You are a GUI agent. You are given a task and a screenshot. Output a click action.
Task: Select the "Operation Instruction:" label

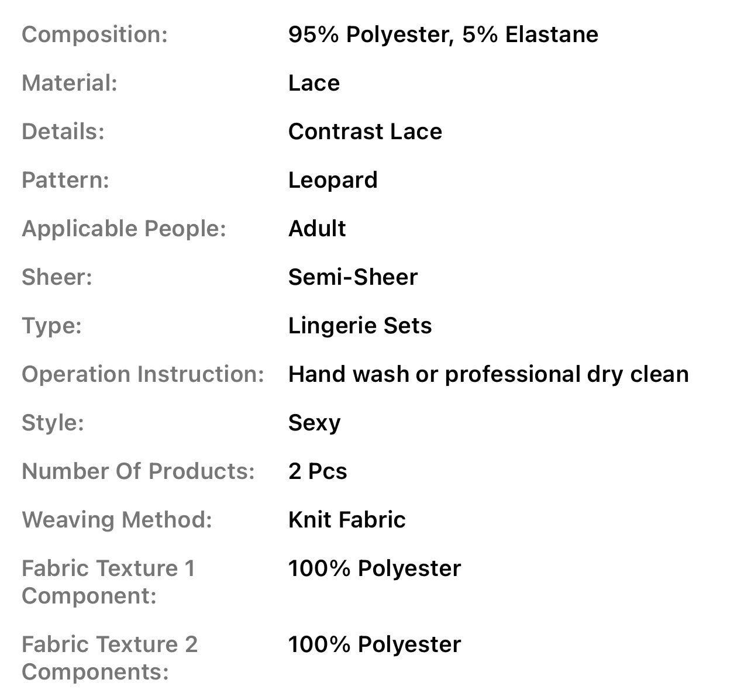[143, 374]
